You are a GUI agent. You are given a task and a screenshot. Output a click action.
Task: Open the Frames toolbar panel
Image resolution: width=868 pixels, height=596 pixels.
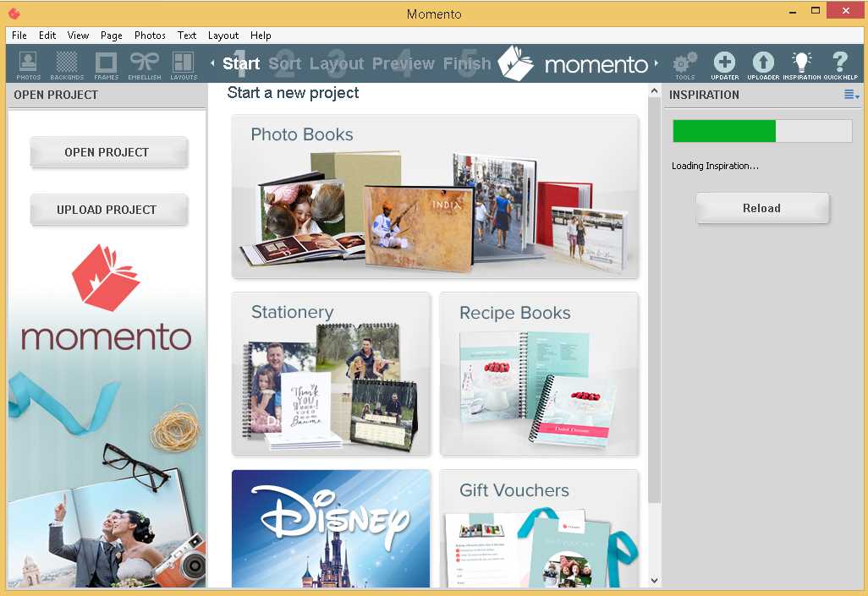107,65
